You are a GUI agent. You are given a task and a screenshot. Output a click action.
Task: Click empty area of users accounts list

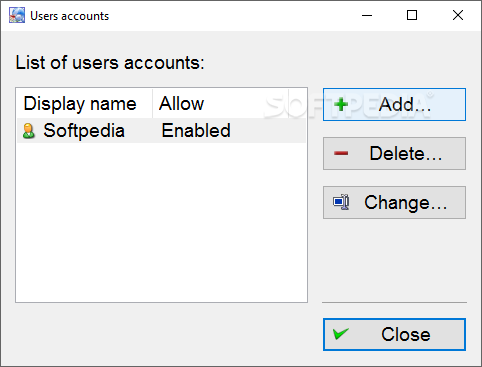[161, 222]
